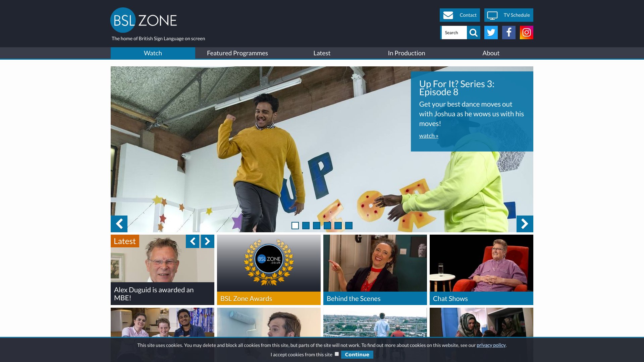Open the Featured Programmes tab
The image size is (644, 362).
point(237,53)
